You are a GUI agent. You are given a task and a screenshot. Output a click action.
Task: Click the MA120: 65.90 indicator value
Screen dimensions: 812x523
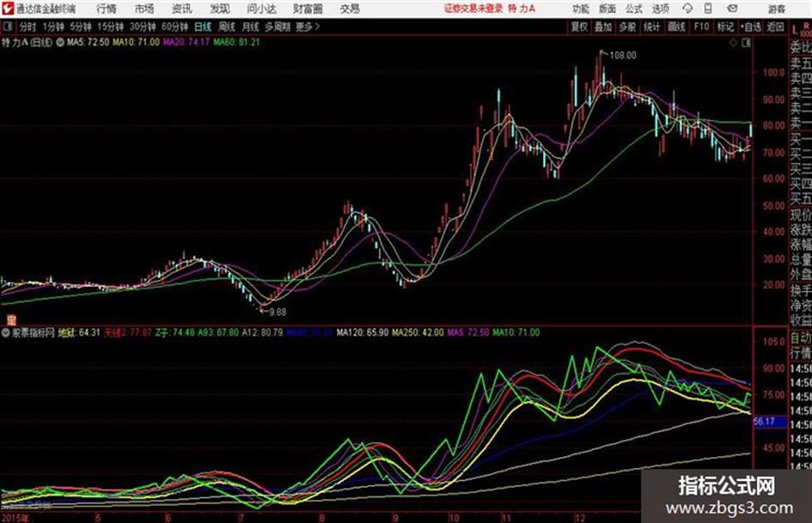[363, 332]
